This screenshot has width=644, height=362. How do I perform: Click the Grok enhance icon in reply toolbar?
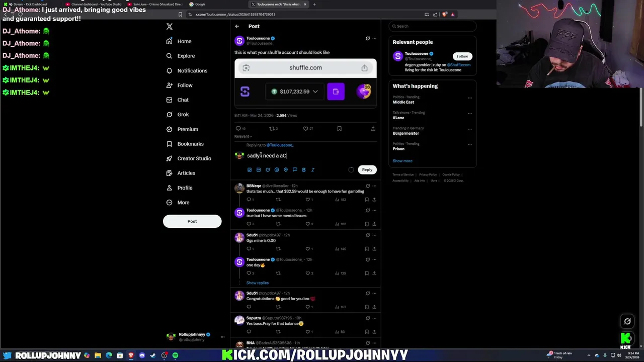268,170
